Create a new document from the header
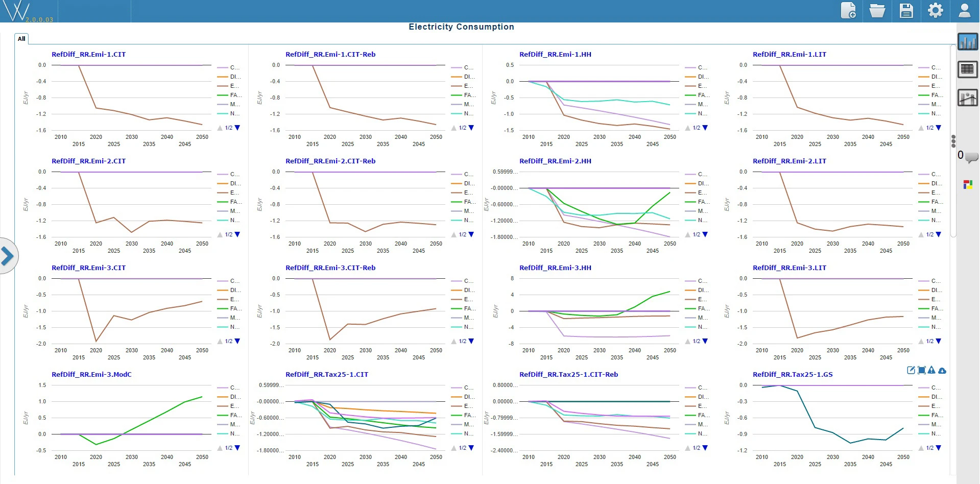Screen dimensions: 980x484 [849, 10]
